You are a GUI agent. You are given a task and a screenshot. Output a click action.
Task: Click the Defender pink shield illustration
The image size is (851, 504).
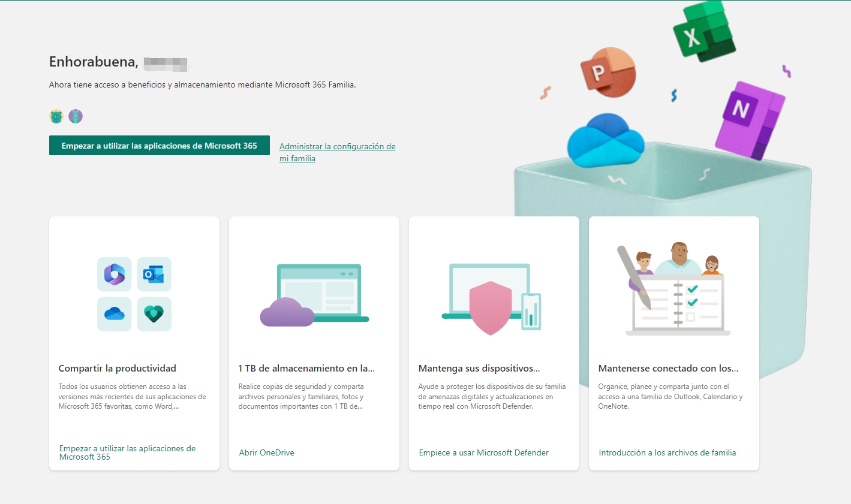click(491, 307)
